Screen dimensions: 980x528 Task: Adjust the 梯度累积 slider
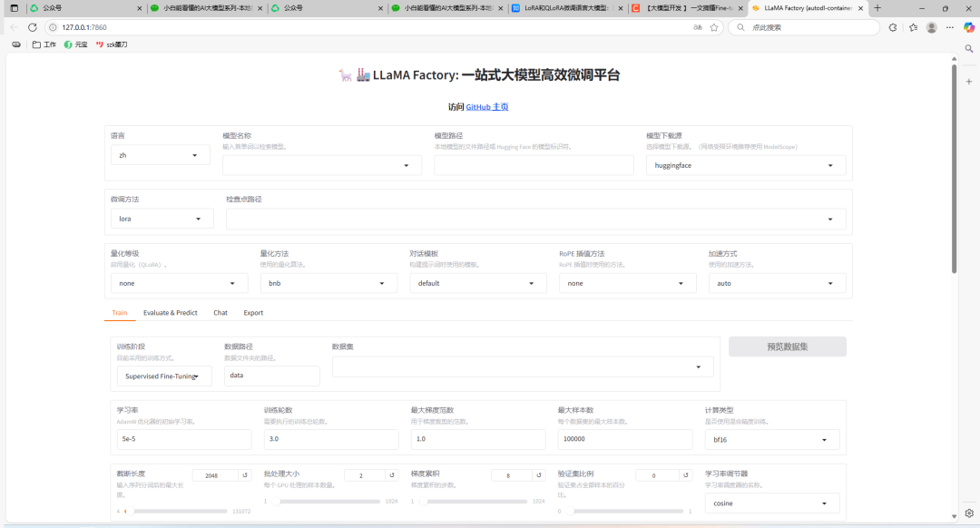click(x=473, y=501)
